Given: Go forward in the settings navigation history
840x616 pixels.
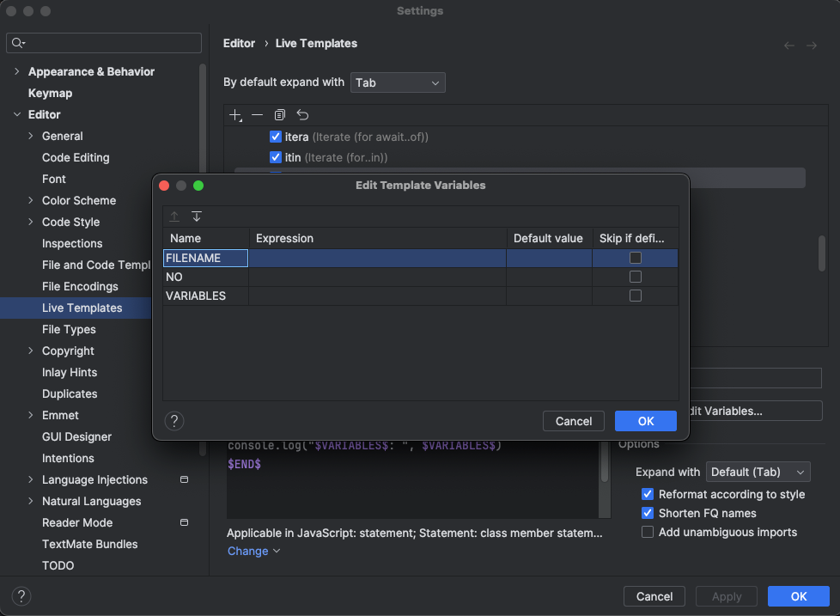Looking at the screenshot, I should click(812, 46).
